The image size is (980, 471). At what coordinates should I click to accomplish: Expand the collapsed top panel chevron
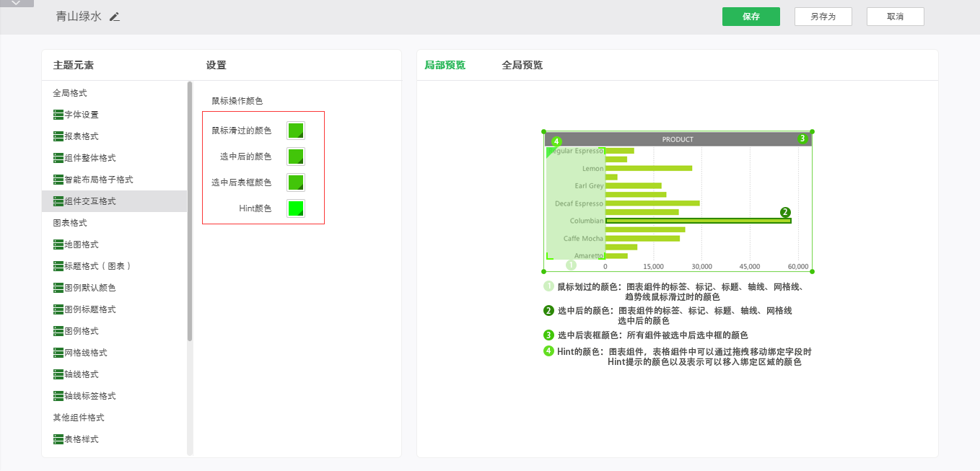click(x=17, y=4)
